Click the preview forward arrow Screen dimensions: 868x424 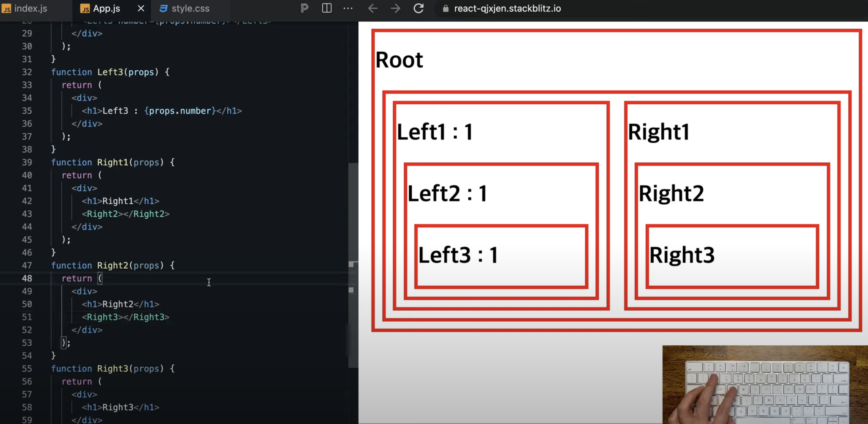(x=395, y=8)
